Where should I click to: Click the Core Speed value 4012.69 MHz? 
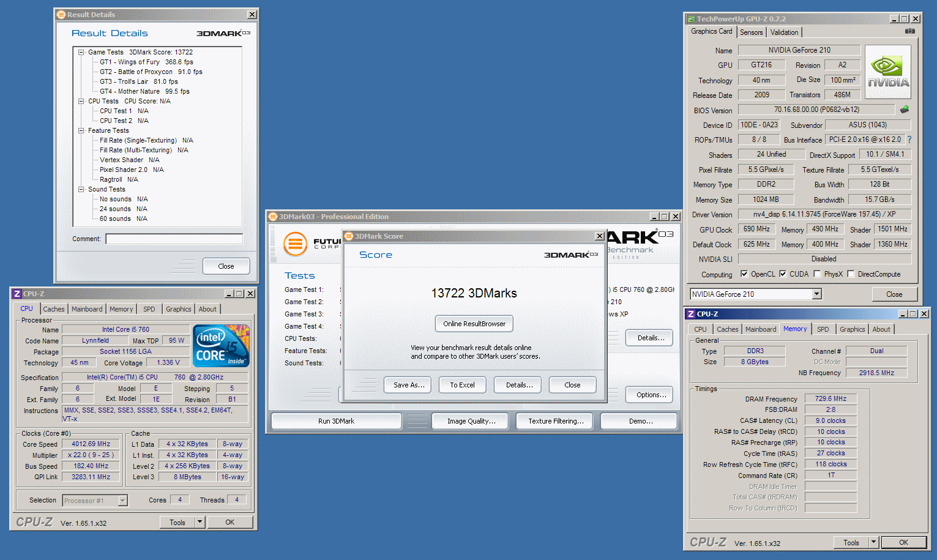[x=91, y=444]
